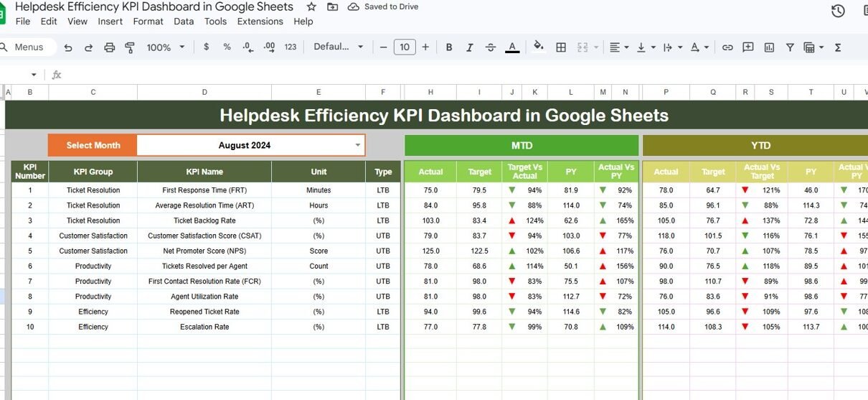Open the Borders tool
This screenshot has width=868, height=400.
[x=561, y=47]
